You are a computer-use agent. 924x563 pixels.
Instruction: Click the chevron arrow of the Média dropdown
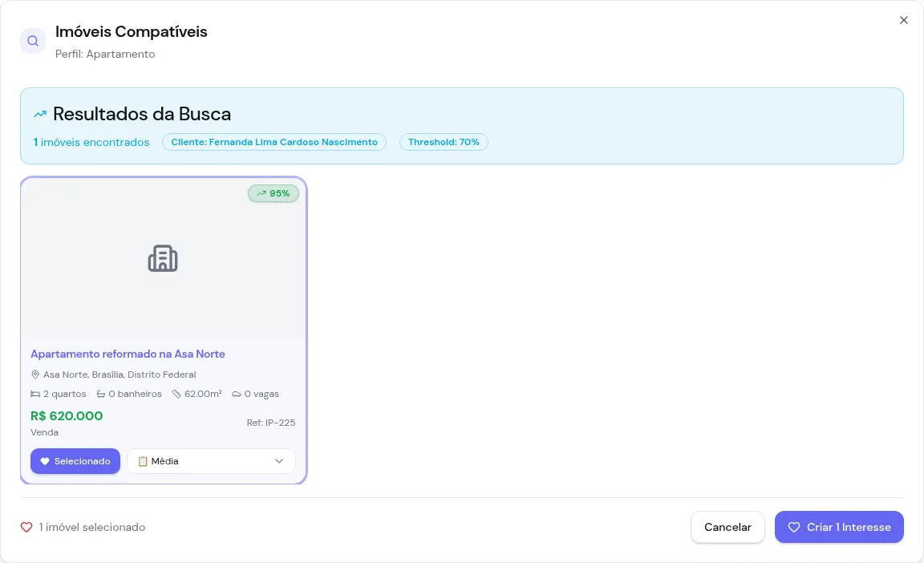[279, 461]
